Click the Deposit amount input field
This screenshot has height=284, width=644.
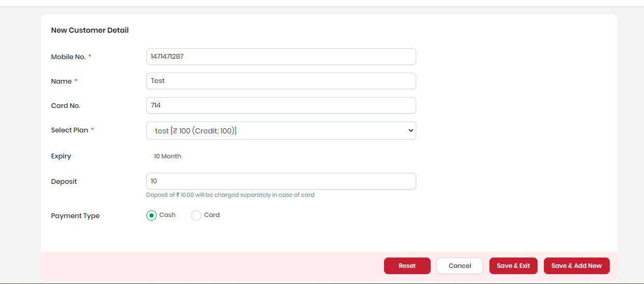(x=281, y=181)
